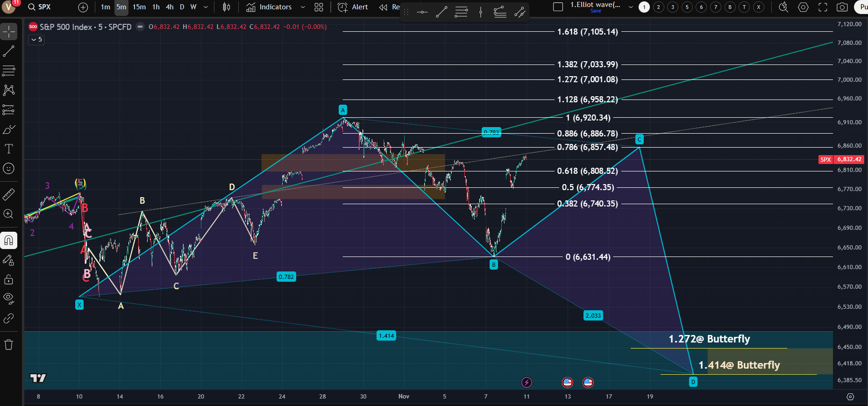The height and width of the screenshot is (406, 868).
Task: Select the Text annotation tool
Action: click(9, 149)
